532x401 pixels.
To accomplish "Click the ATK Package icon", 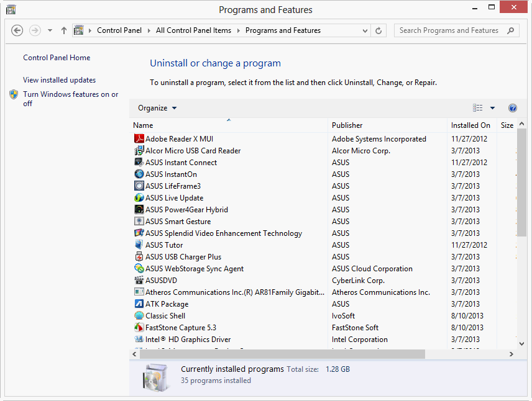I will [139, 304].
